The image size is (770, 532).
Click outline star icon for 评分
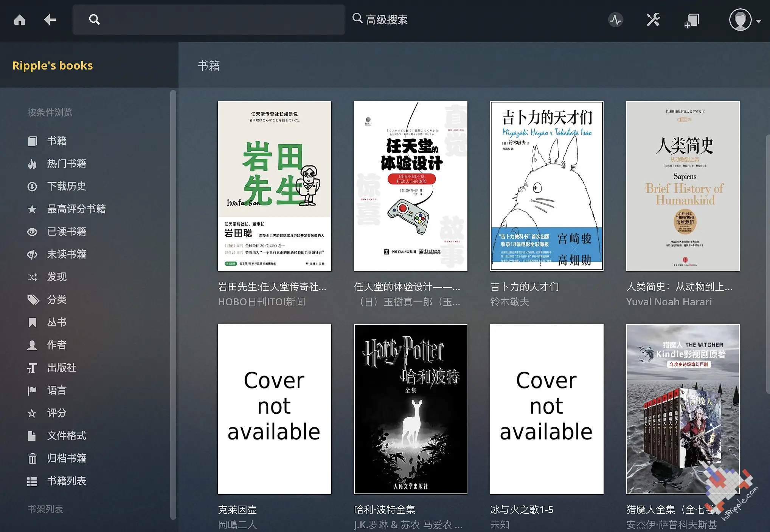pyautogui.click(x=33, y=413)
